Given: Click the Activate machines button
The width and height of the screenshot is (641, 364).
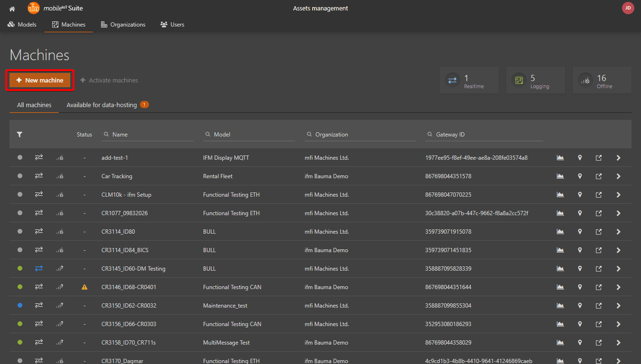Looking at the screenshot, I should tap(109, 81).
